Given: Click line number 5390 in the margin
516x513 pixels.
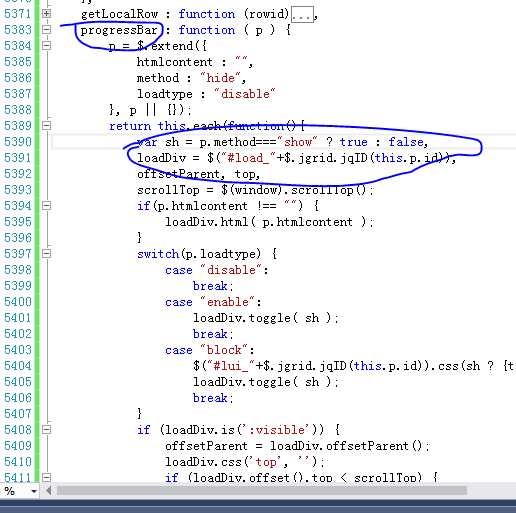Looking at the screenshot, I should (x=17, y=142).
